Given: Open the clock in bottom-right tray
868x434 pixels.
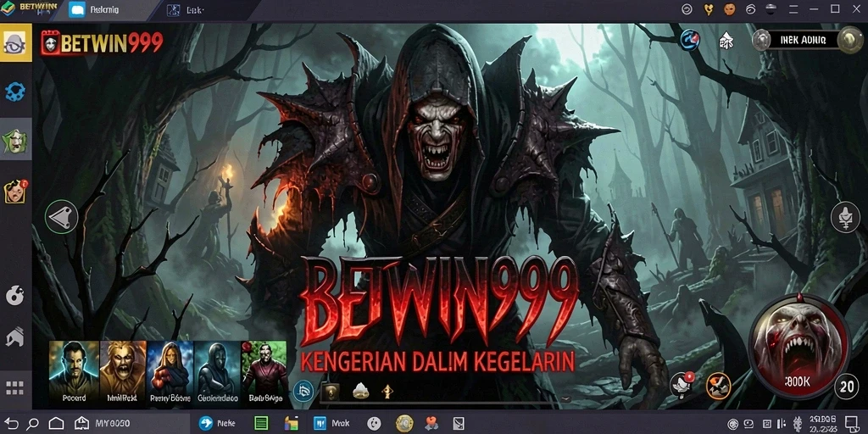Looking at the screenshot, I should (822, 424).
